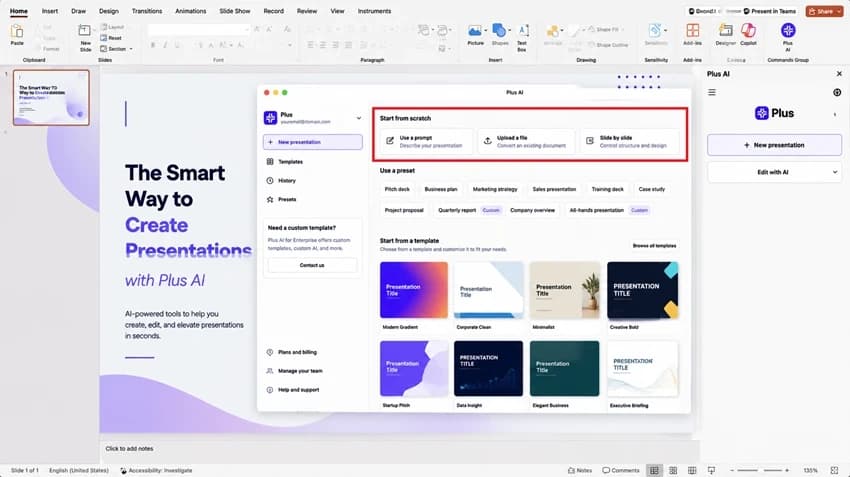Open the Insert tab
850x477 pixels.
click(x=50, y=11)
